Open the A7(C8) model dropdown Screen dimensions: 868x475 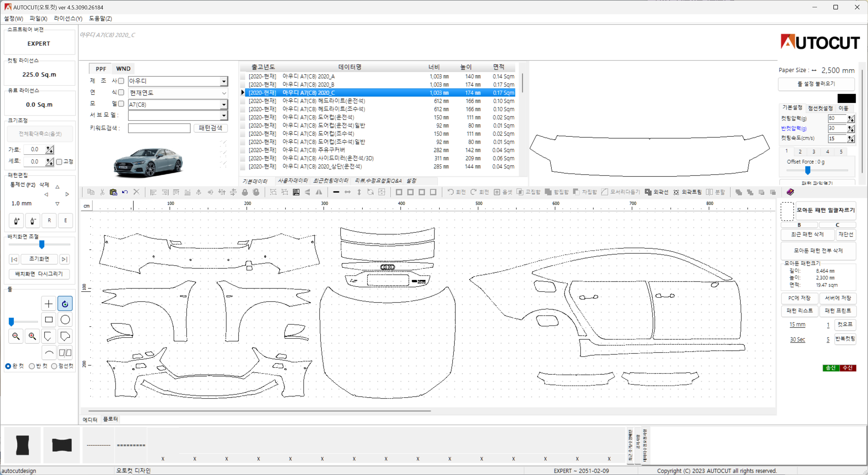click(224, 105)
